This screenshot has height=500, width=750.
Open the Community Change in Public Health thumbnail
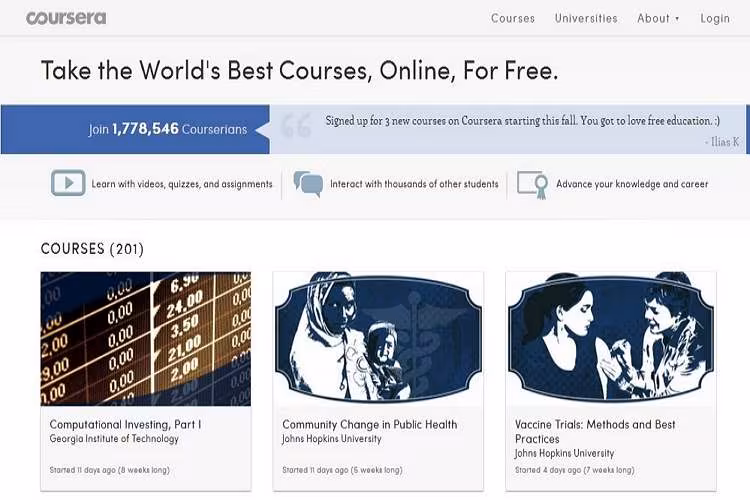click(x=378, y=339)
